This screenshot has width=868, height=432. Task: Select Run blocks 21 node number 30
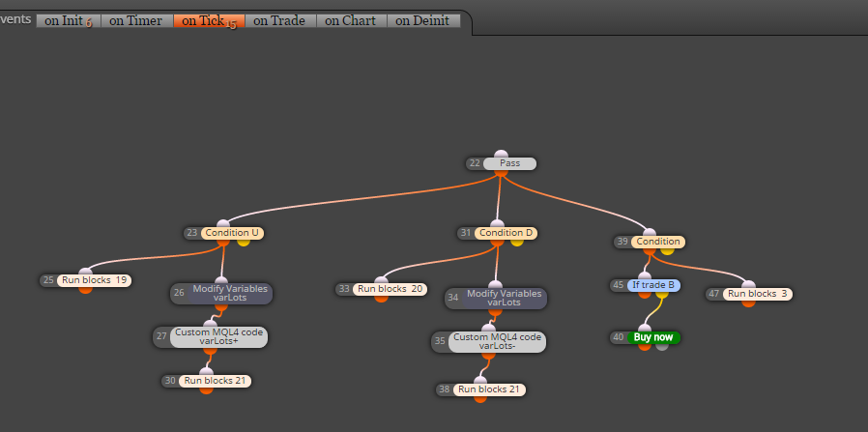pyautogui.click(x=215, y=381)
